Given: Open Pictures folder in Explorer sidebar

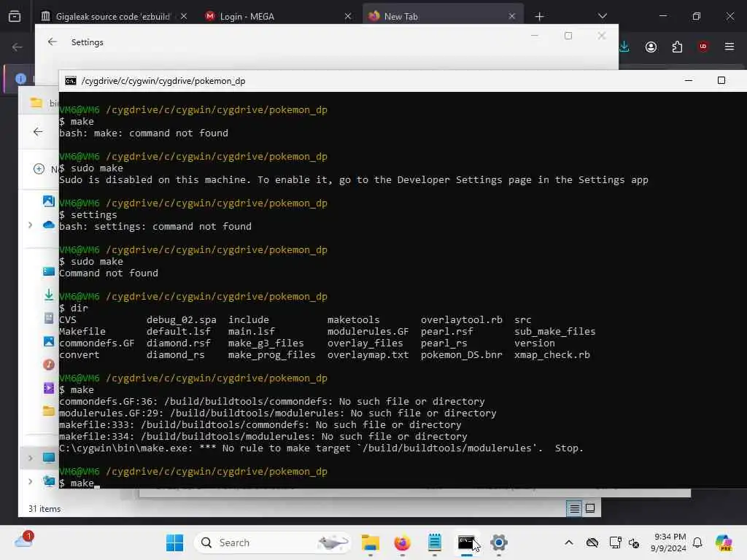Looking at the screenshot, I should pos(49,341).
